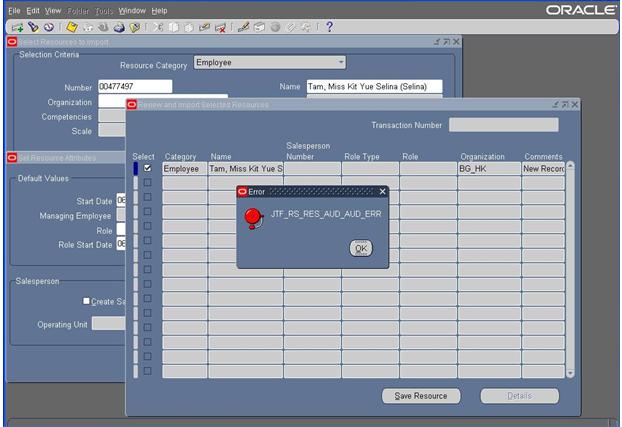
Task: Click the Cut scissors toolbar icon
Action: click(158, 27)
